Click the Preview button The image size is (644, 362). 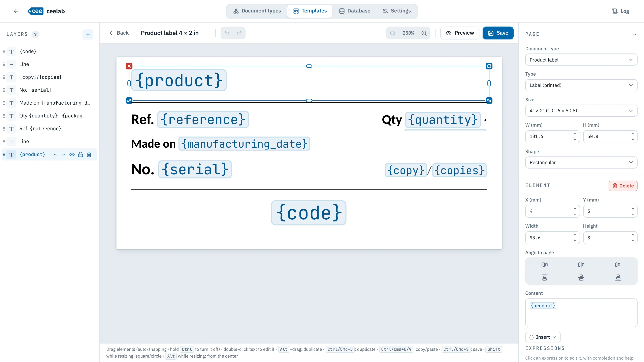pos(460,33)
